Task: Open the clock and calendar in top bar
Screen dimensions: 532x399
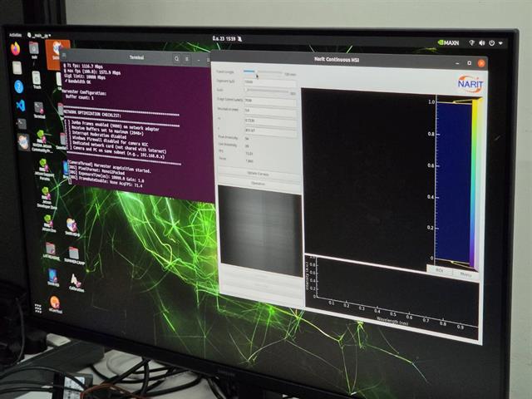Action: (224, 39)
